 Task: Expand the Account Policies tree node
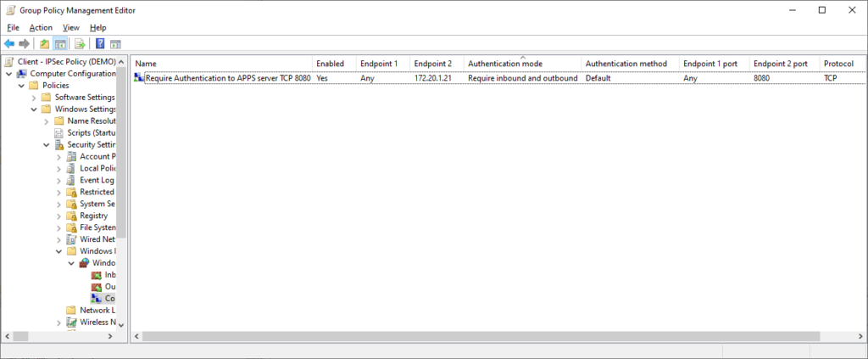tap(58, 157)
